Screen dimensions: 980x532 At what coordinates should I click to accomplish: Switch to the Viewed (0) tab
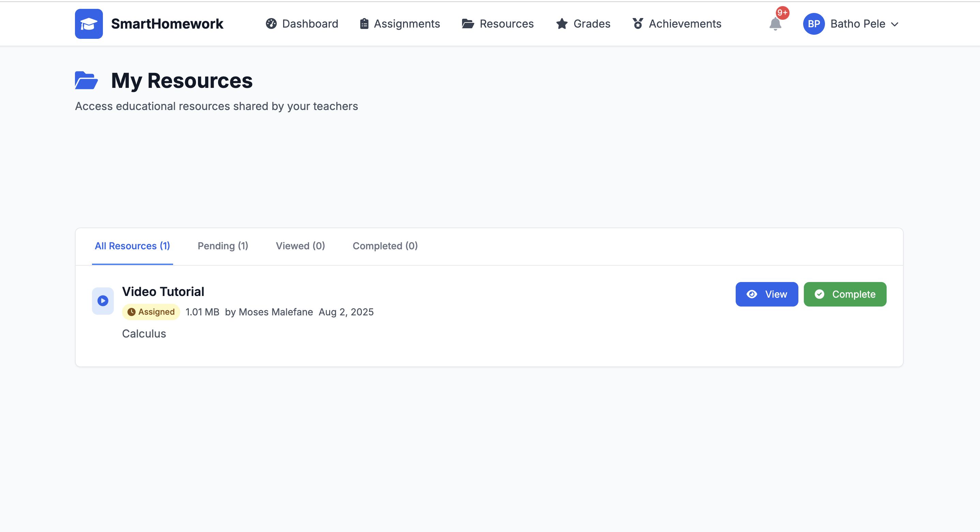tap(300, 246)
